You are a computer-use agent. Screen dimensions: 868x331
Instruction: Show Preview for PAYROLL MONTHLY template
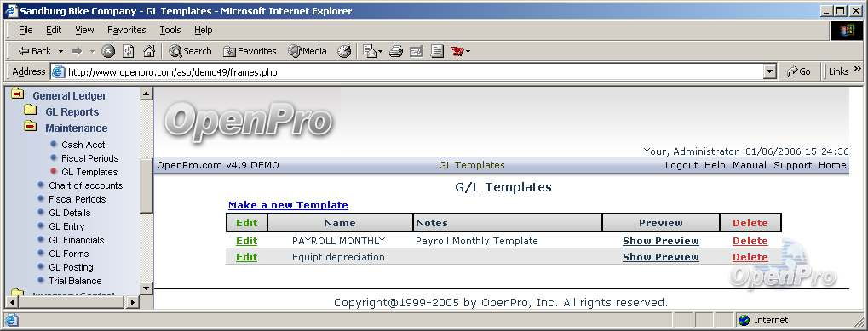pyautogui.click(x=661, y=241)
